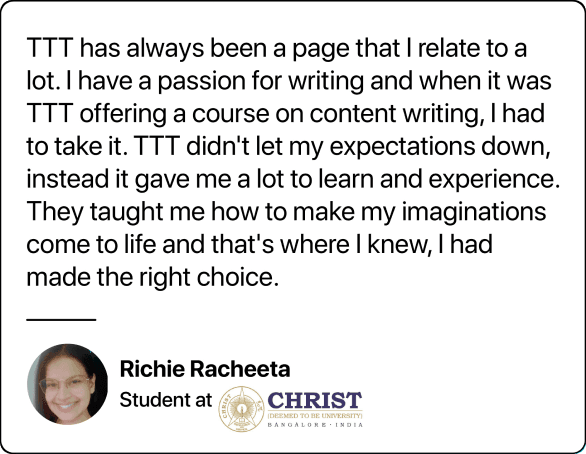Click the word 'imaginations' in the testimonial
Screen dimensions: 586x454
(474, 212)
